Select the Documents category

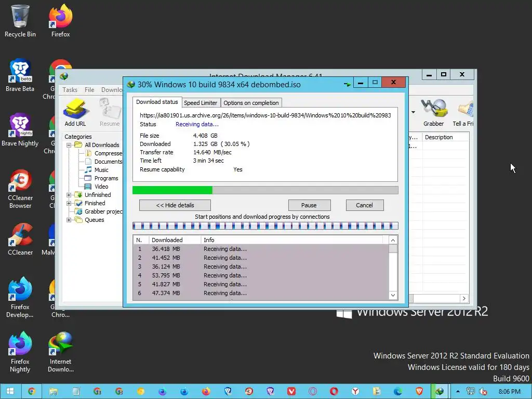(x=104, y=162)
